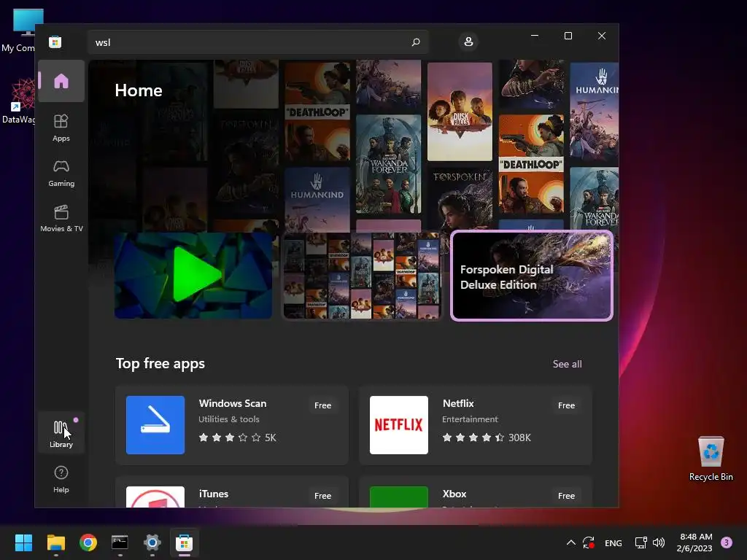Click the search magnifier icon
Viewport: 747px width, 560px height.
[x=415, y=42]
